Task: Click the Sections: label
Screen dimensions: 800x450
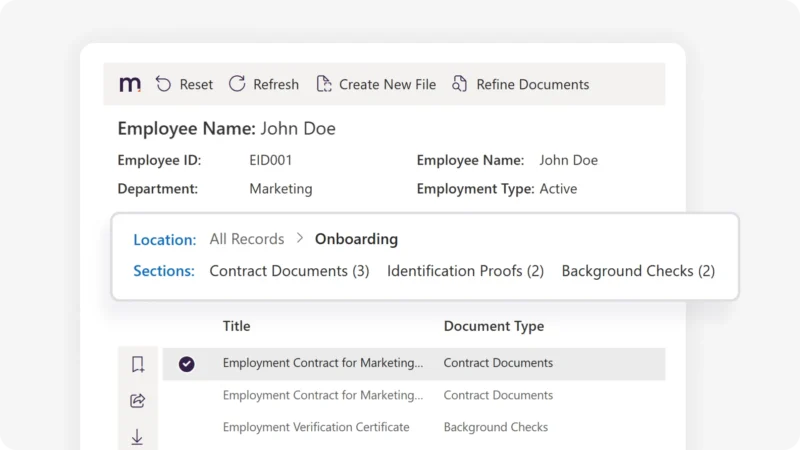Action: click(164, 271)
